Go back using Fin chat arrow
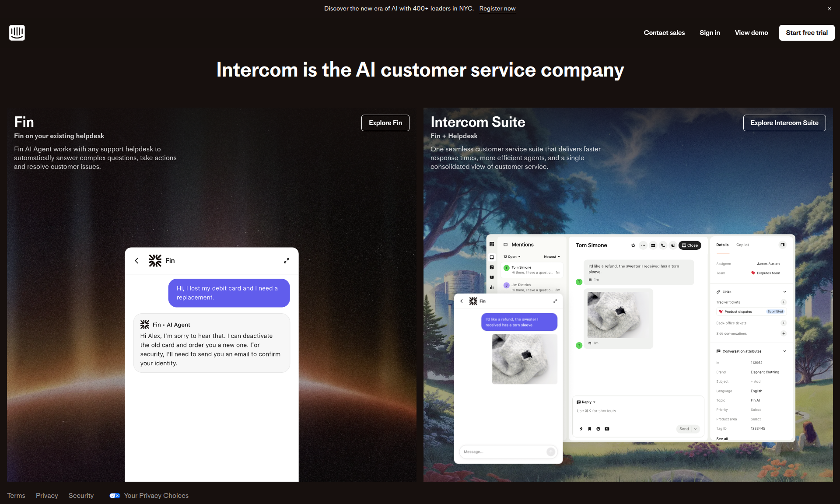 click(x=136, y=261)
